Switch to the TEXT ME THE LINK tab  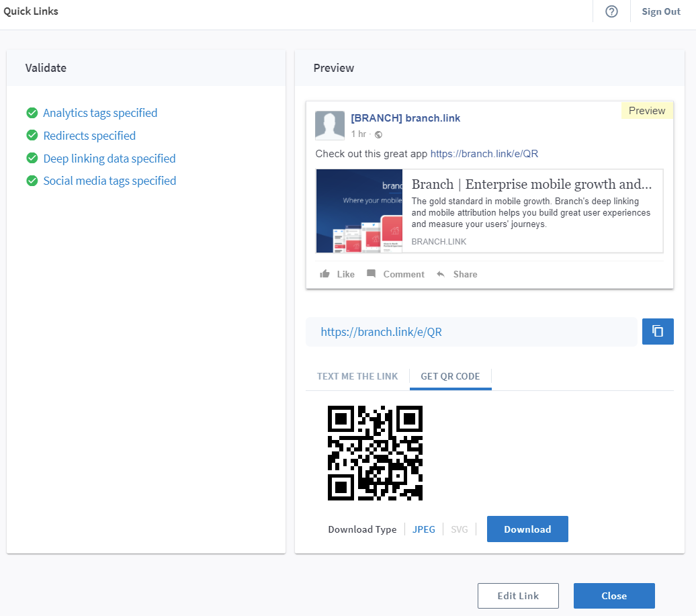pos(357,376)
